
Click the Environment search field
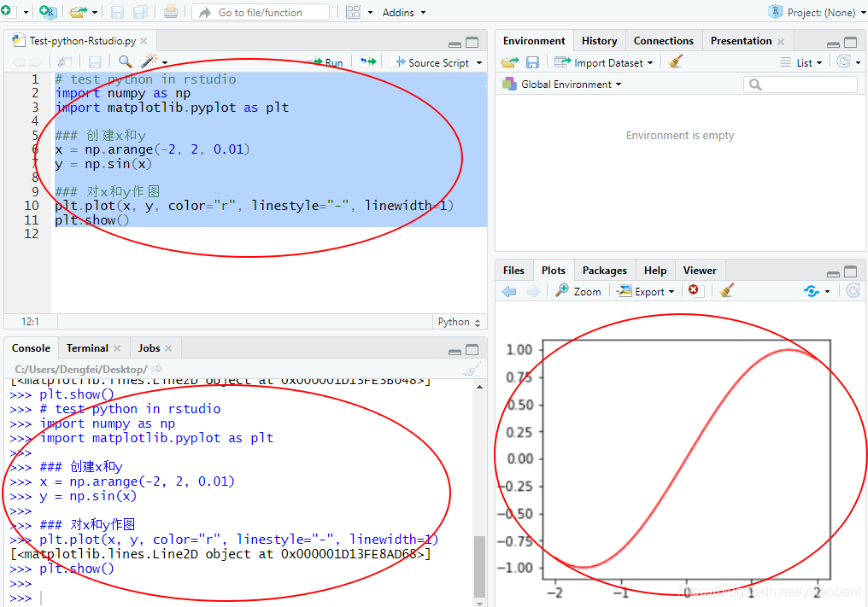click(x=801, y=85)
